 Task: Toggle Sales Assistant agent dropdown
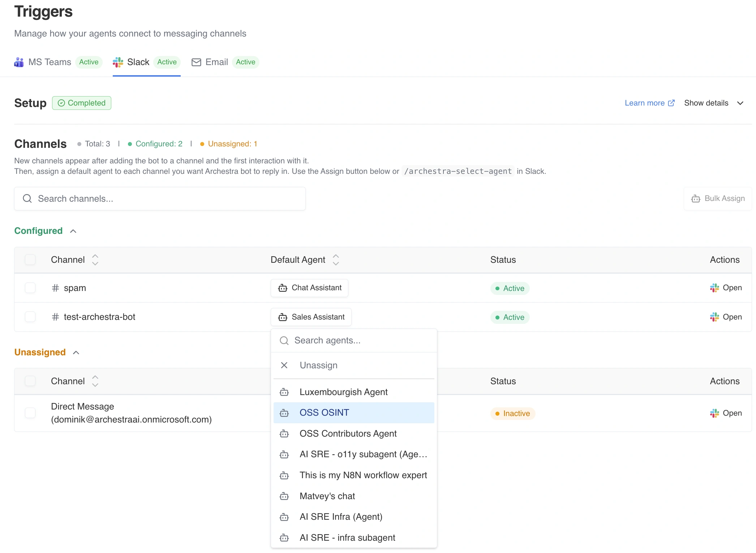click(311, 317)
